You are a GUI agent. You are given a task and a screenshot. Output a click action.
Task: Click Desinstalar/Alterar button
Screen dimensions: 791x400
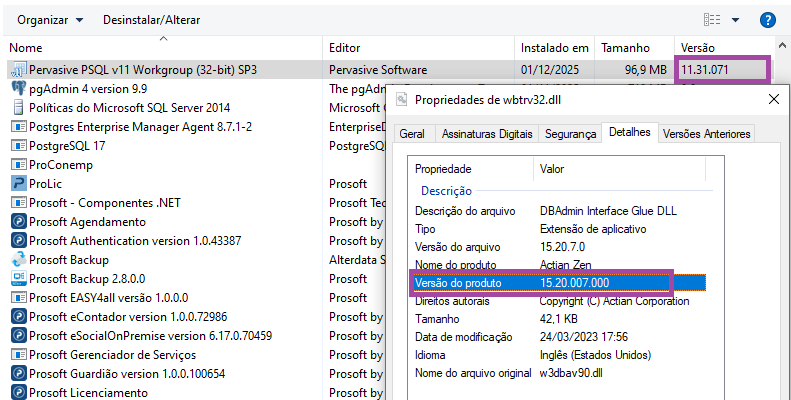click(151, 20)
